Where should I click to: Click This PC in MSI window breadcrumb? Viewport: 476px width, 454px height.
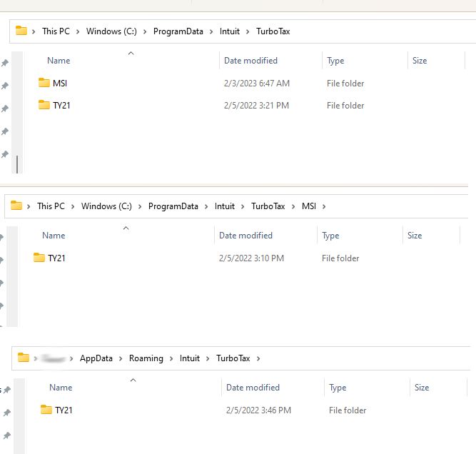pos(51,206)
